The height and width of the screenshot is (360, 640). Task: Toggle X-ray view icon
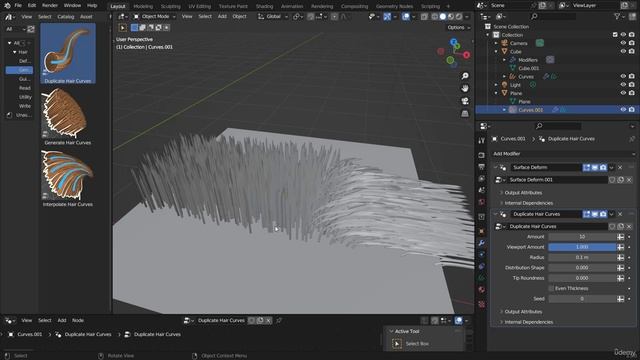(x=424, y=17)
